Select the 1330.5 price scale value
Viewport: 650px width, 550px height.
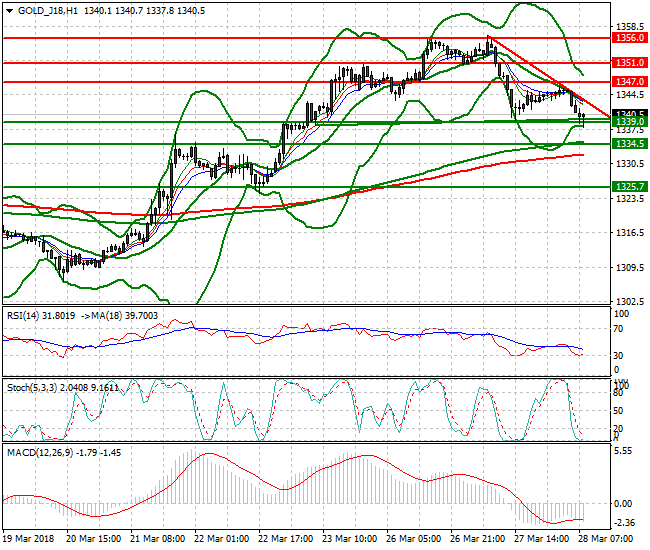pyautogui.click(x=630, y=164)
